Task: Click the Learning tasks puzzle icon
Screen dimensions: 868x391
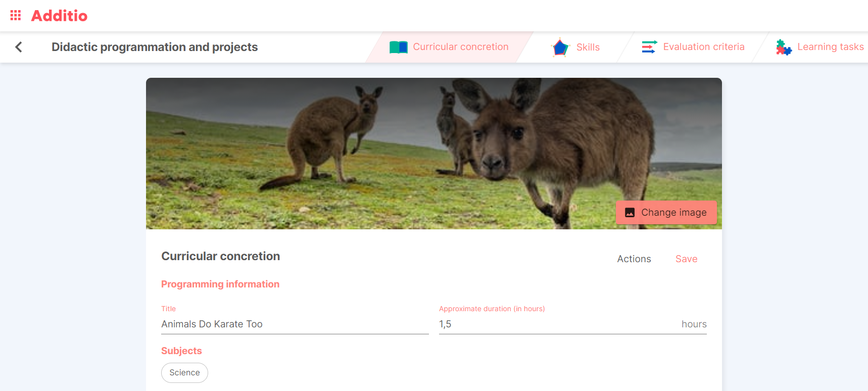Action: tap(784, 47)
